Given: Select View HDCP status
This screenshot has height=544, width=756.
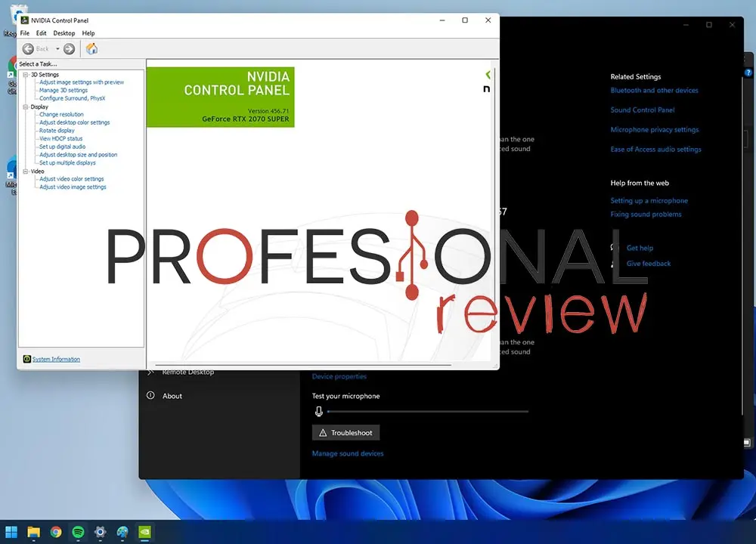Looking at the screenshot, I should tap(60, 139).
